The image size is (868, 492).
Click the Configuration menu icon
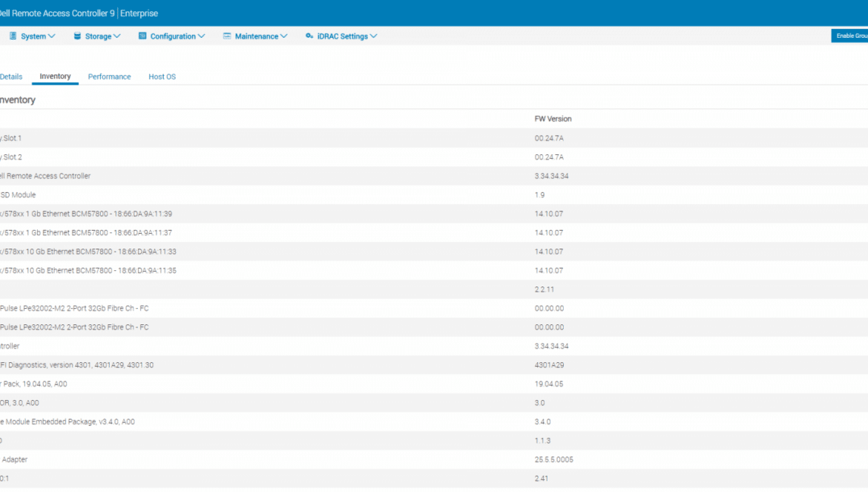142,36
